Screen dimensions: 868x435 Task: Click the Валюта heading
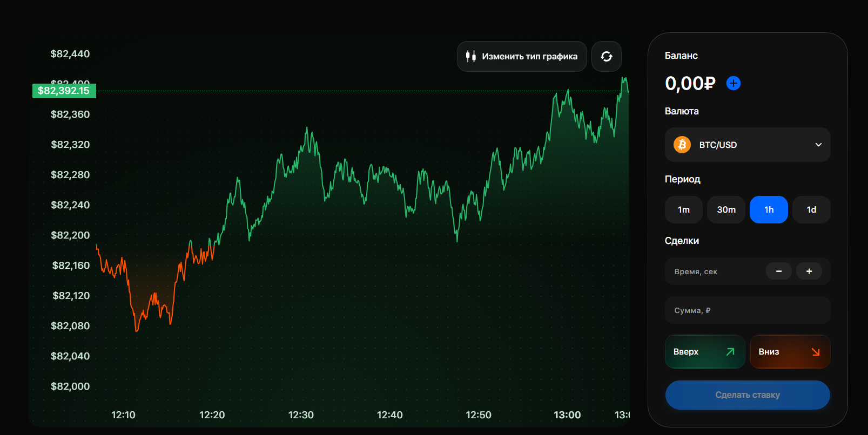click(x=682, y=111)
